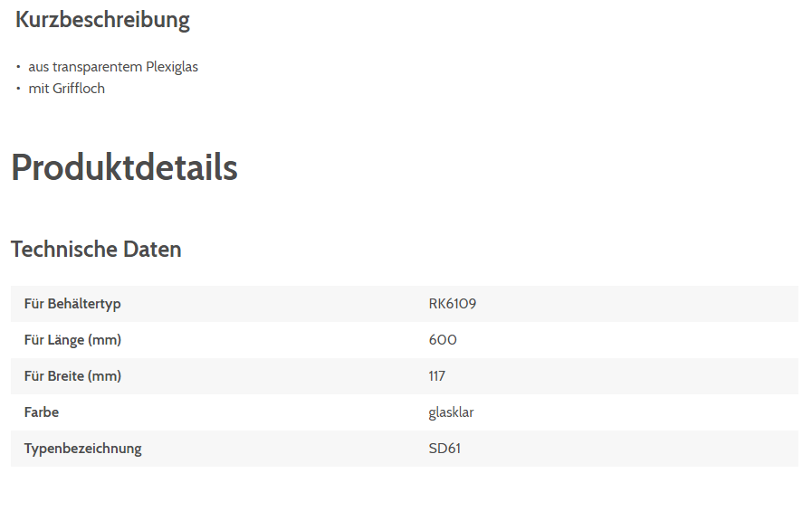The height and width of the screenshot is (511, 812).
Task: Click the 'Für Behältertyp' row label
Action: click(72, 304)
